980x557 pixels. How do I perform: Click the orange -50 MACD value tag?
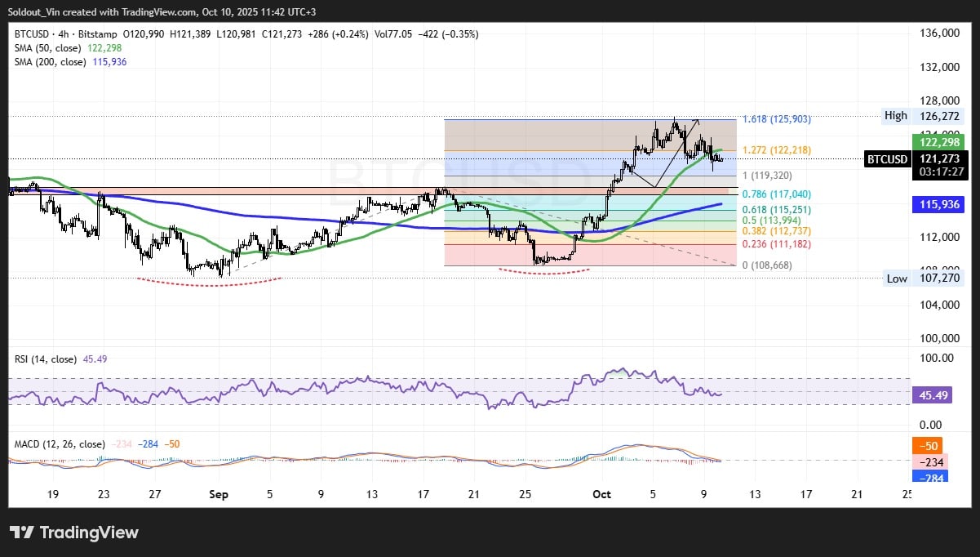click(929, 446)
